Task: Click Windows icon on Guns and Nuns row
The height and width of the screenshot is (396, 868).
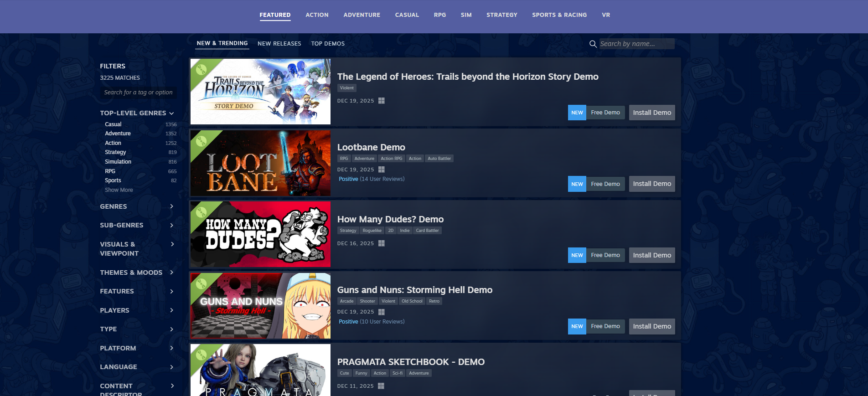Action: (382, 312)
